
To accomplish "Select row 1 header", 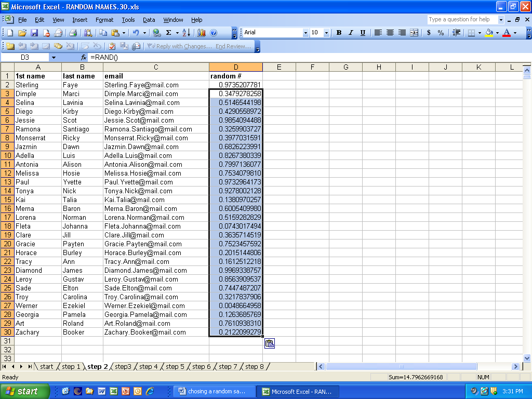I will coord(7,76).
